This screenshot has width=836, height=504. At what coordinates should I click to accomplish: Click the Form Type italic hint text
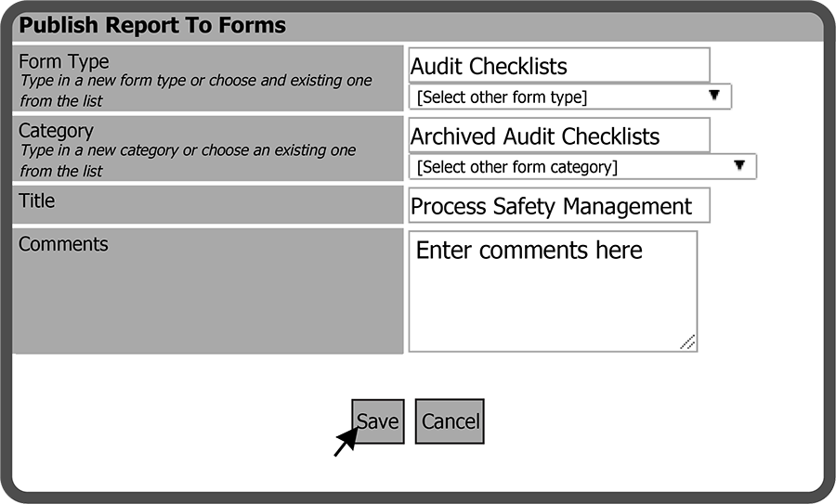click(195, 90)
